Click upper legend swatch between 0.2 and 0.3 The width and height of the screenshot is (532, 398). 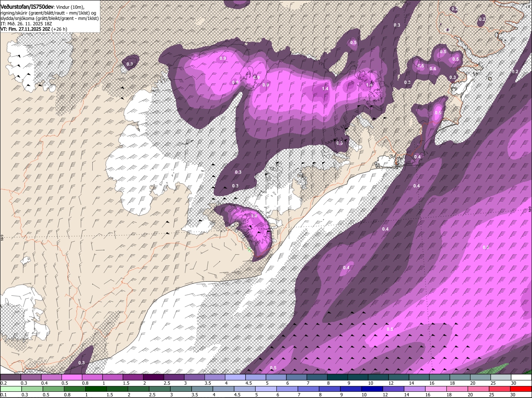pyautogui.click(x=10, y=377)
